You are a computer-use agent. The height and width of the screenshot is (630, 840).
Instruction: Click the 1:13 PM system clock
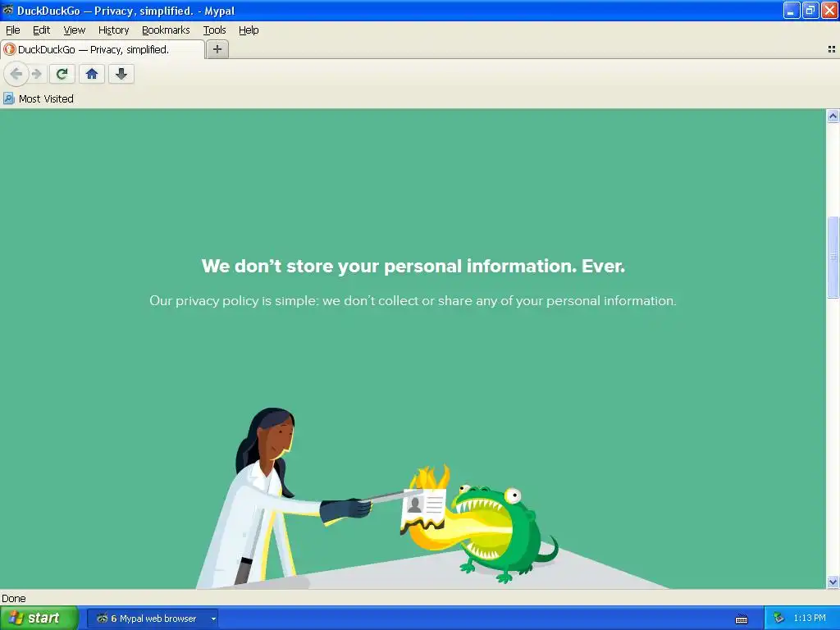tap(810, 619)
